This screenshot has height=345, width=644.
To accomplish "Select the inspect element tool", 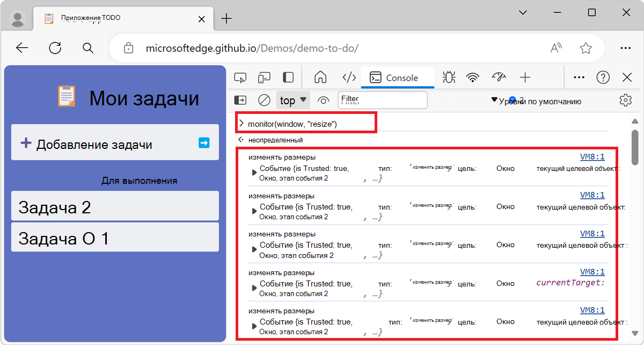I will (240, 77).
